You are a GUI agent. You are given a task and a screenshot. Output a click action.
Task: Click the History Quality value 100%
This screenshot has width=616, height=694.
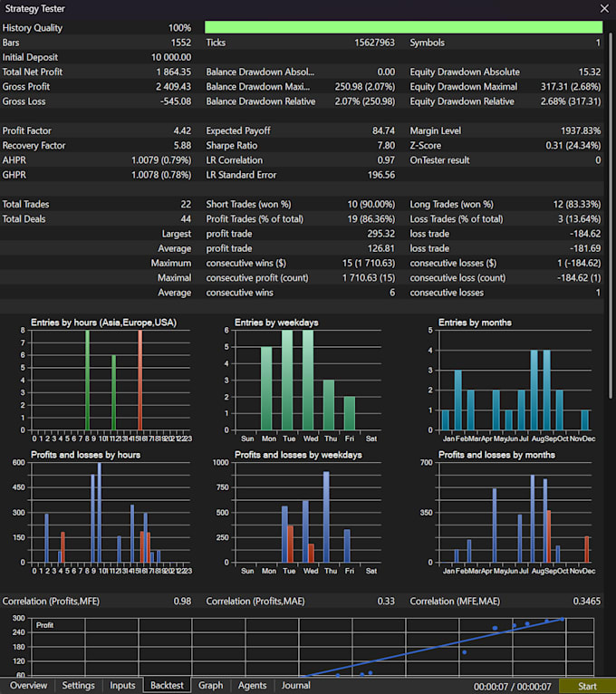179,27
